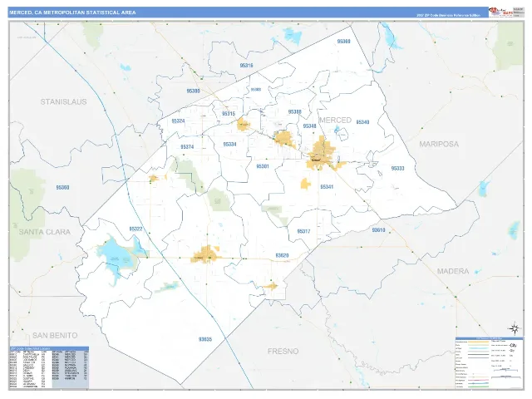Click the MARIPOSA county label
Screen dimensions: 532x399
(x=439, y=144)
